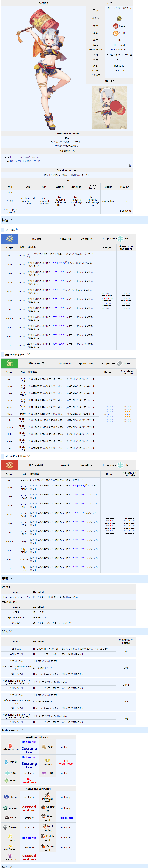The width and height of the screenshot is (148, 868).
Task: Click the red 技能3 skill icon
Action: click(x=9, y=465)
